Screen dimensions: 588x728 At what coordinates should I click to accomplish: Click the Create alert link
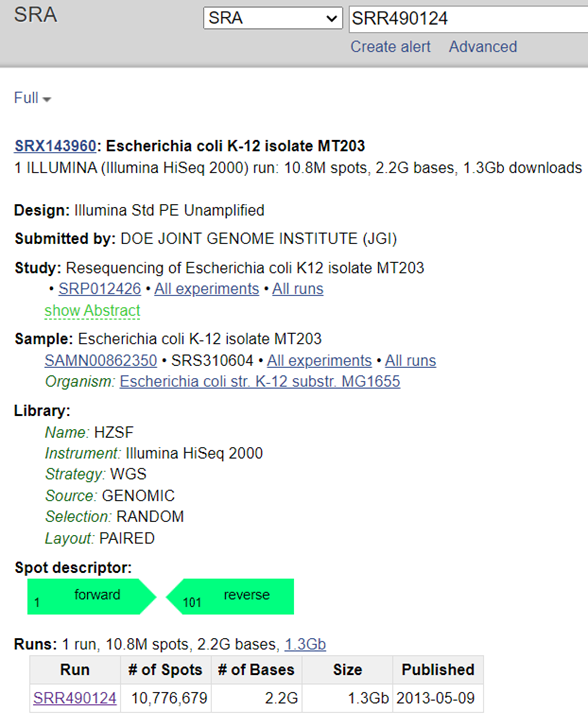coord(390,47)
